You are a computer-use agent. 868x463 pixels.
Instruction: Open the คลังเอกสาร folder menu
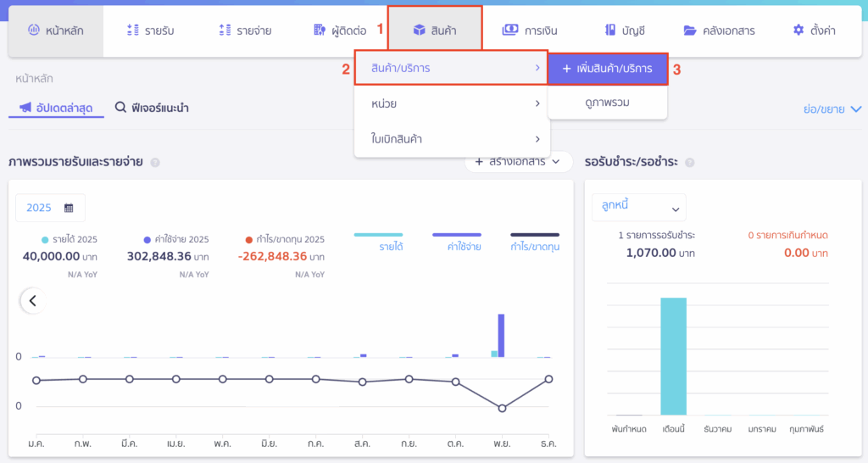(x=718, y=31)
